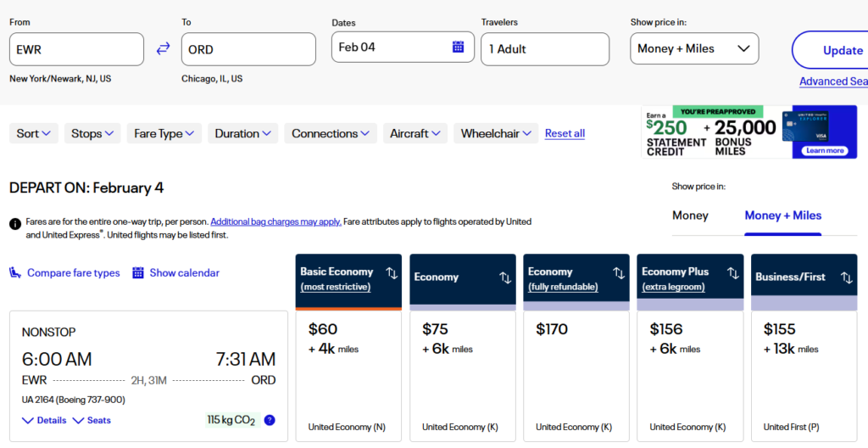Open Advanced Search link
Viewport: 868px width, 448px height.
pos(834,81)
